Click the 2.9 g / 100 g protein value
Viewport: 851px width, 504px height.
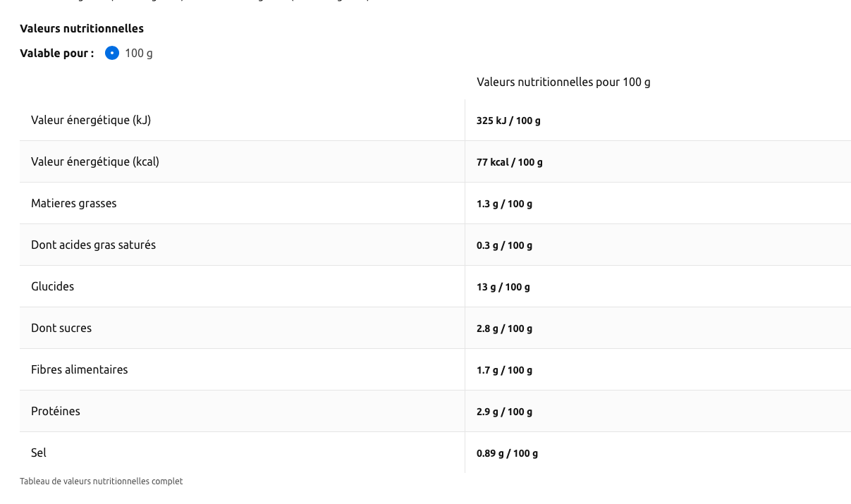pos(504,412)
